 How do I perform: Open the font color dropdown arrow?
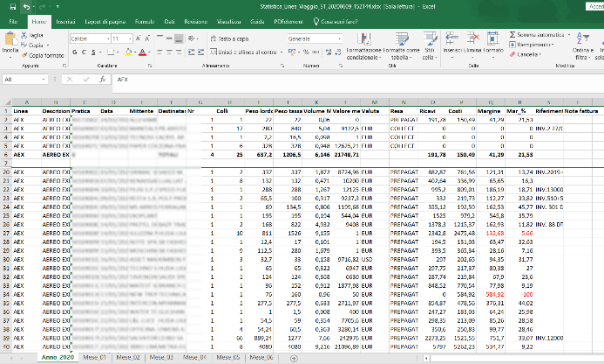(149, 52)
